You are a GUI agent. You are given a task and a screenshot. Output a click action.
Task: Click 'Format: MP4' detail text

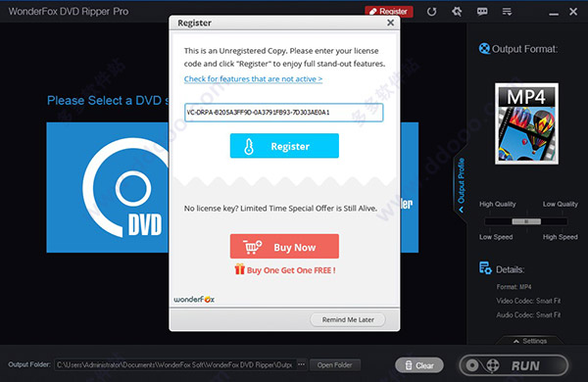tap(514, 287)
